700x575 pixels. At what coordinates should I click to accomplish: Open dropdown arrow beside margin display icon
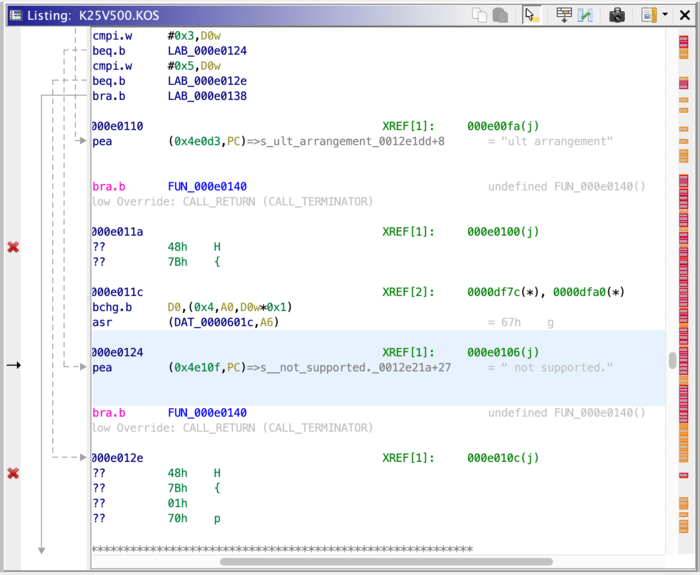(x=664, y=15)
